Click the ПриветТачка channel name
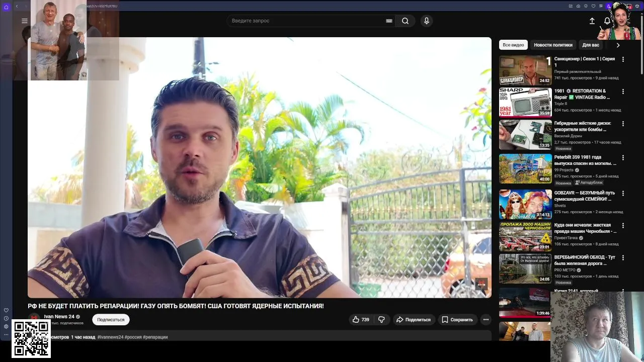Viewport: 644px width, 362px height. pyautogui.click(x=566, y=238)
